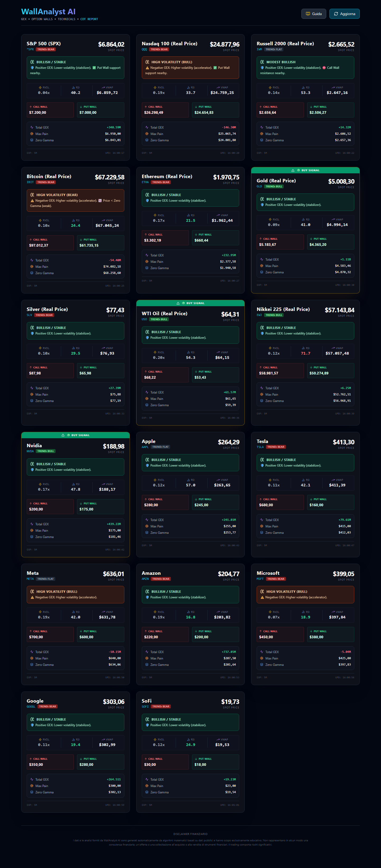Open the COT REPORT link

(x=89, y=19)
